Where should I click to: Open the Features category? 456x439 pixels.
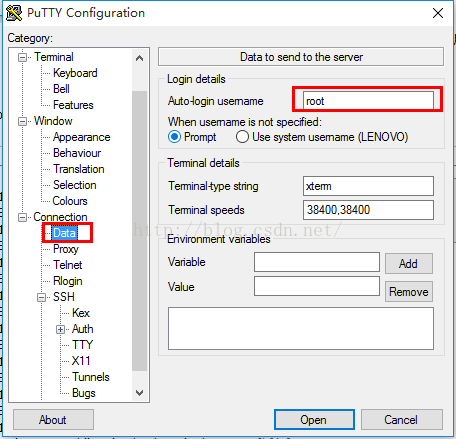pyautogui.click(x=73, y=105)
